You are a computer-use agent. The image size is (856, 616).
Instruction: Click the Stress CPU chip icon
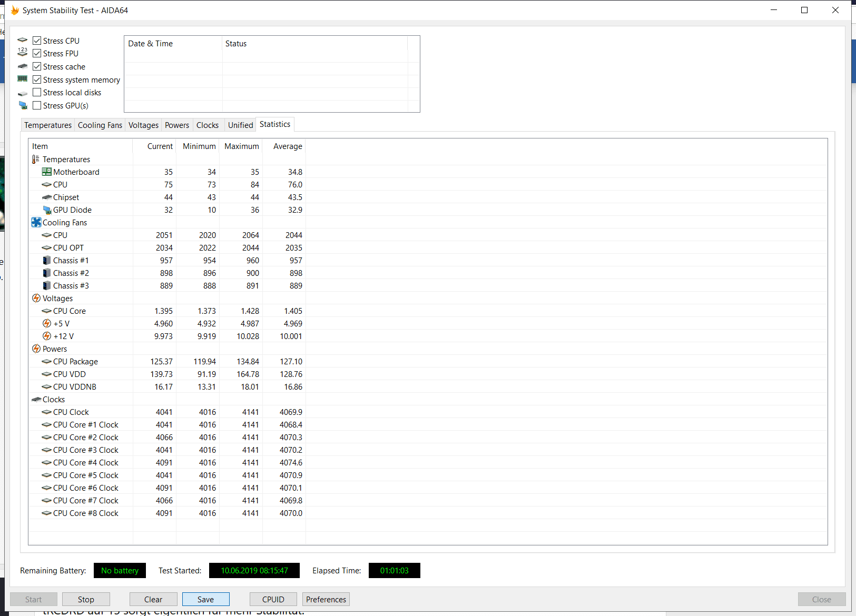23,41
